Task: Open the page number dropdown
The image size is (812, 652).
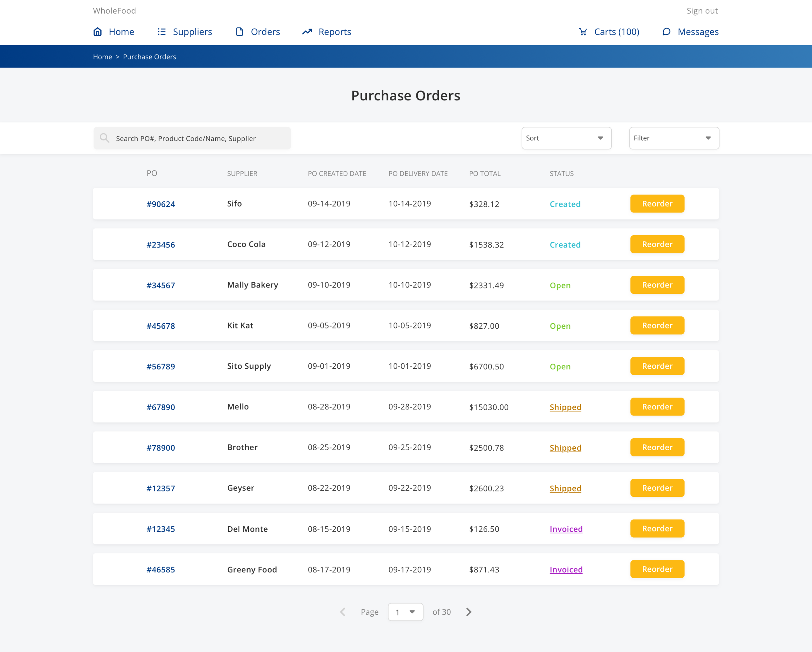Action: pos(405,612)
